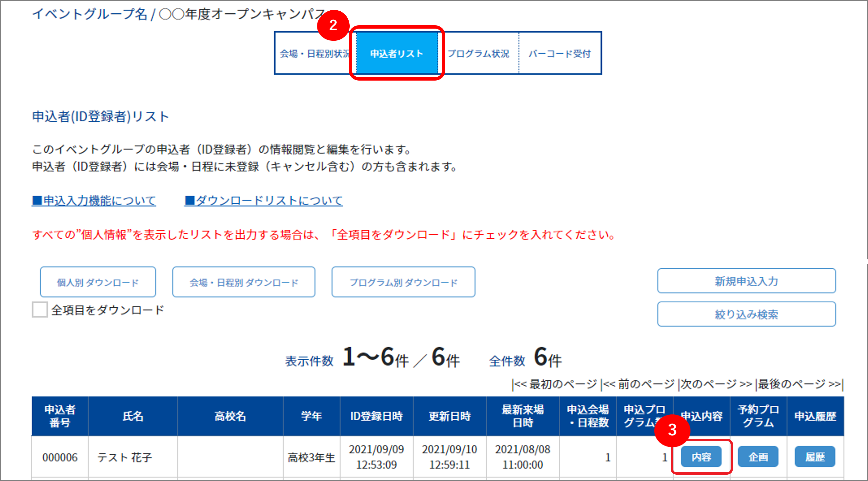Image resolution: width=868 pixels, height=481 pixels.
Task: Open the ダウンロードリストについて link
Action: (x=263, y=200)
